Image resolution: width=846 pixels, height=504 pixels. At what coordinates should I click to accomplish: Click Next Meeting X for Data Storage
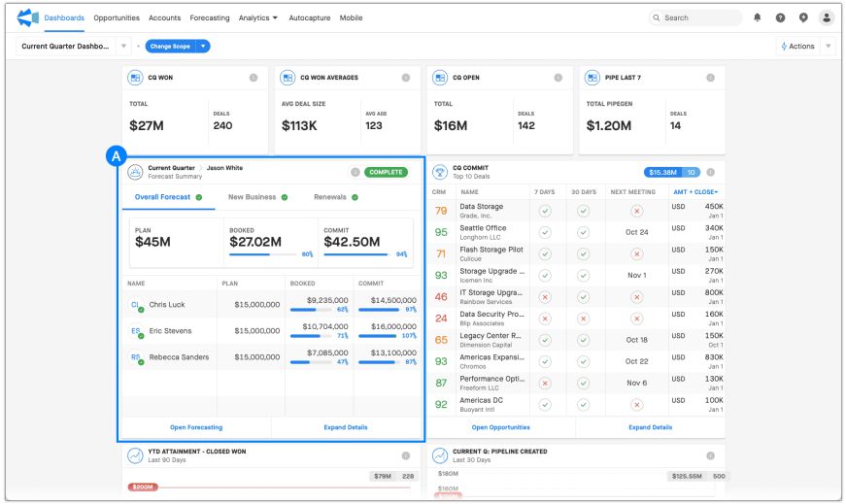636,211
